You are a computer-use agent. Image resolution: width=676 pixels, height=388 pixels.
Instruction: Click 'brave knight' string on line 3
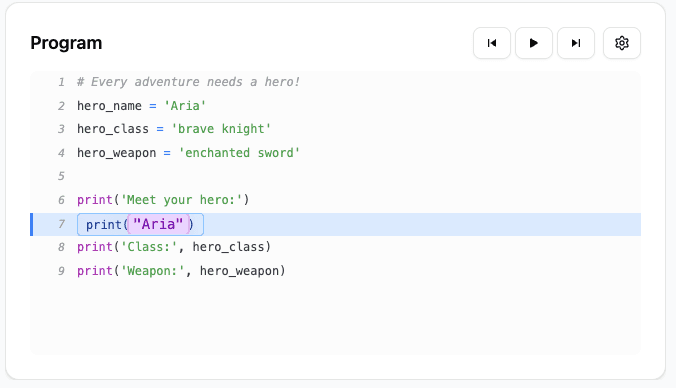221,129
